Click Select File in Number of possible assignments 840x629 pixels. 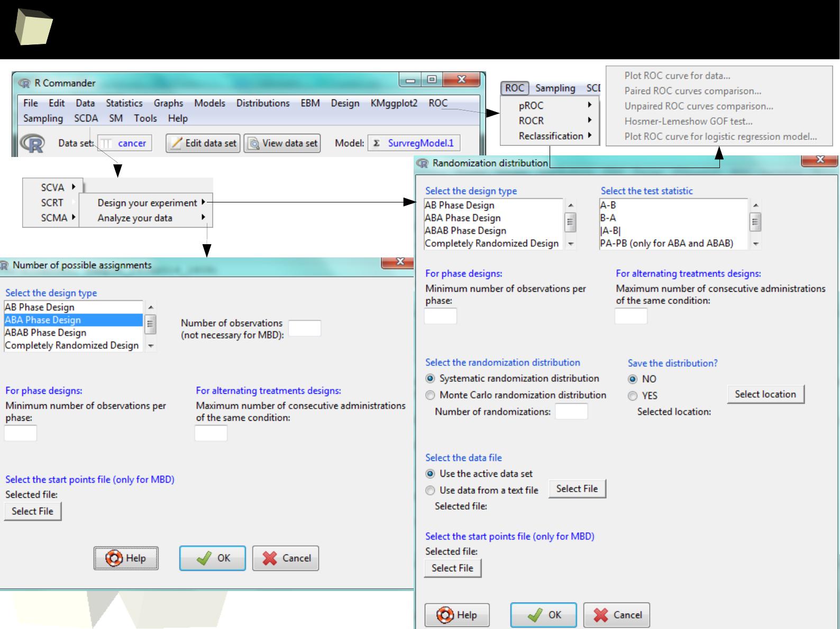point(33,511)
